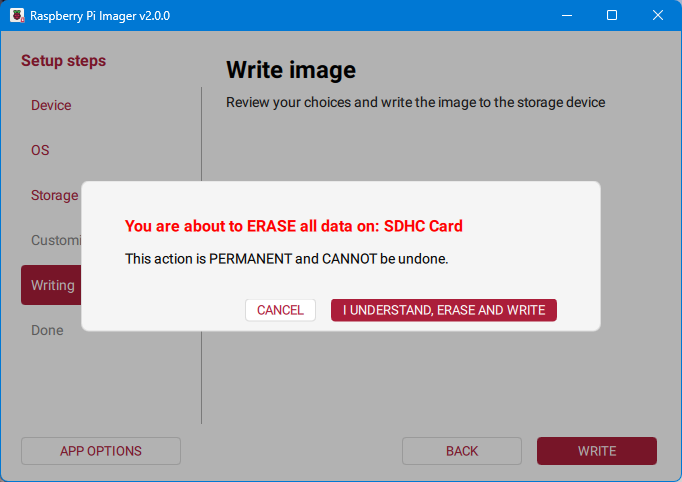The width and height of the screenshot is (682, 482).
Task: Click the 'Write image' heading
Action: [291, 70]
